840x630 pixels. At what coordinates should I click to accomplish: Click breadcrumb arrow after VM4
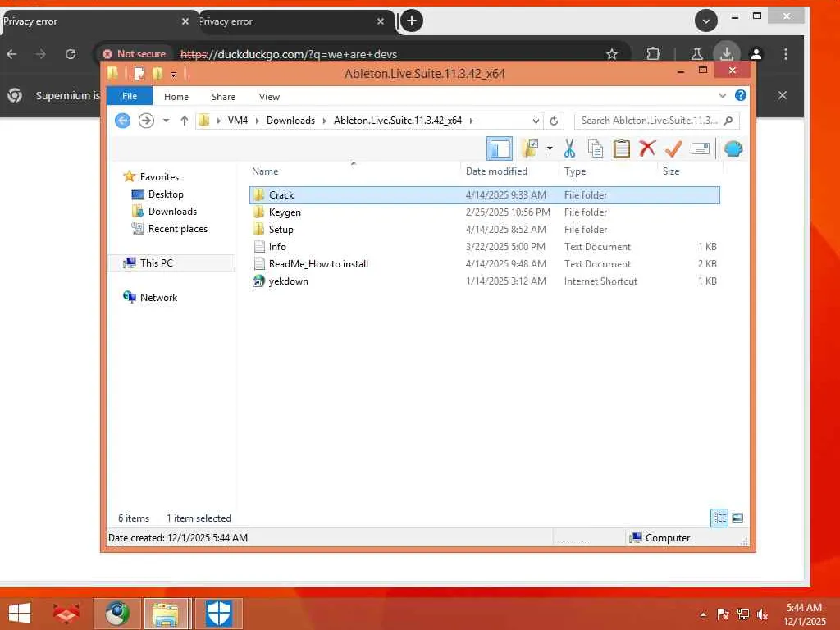[257, 121]
